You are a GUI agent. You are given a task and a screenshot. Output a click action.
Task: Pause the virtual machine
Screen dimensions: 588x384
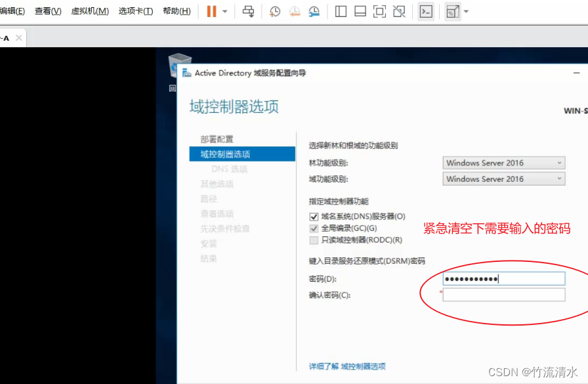[211, 11]
